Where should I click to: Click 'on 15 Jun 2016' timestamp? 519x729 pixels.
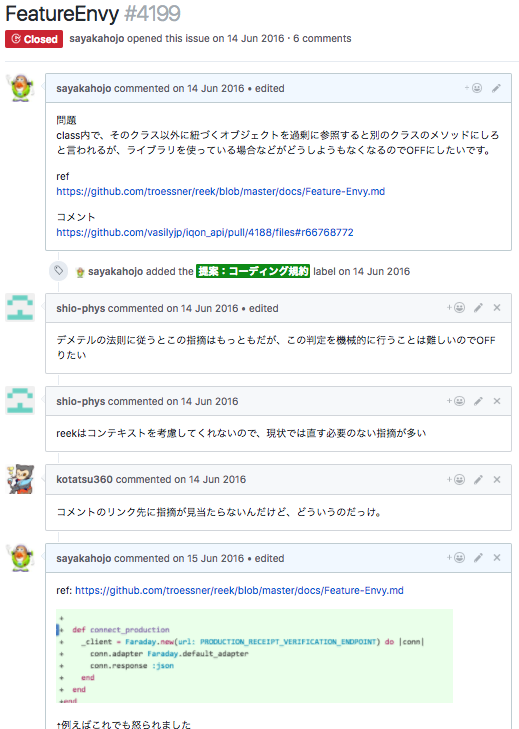pos(208,558)
